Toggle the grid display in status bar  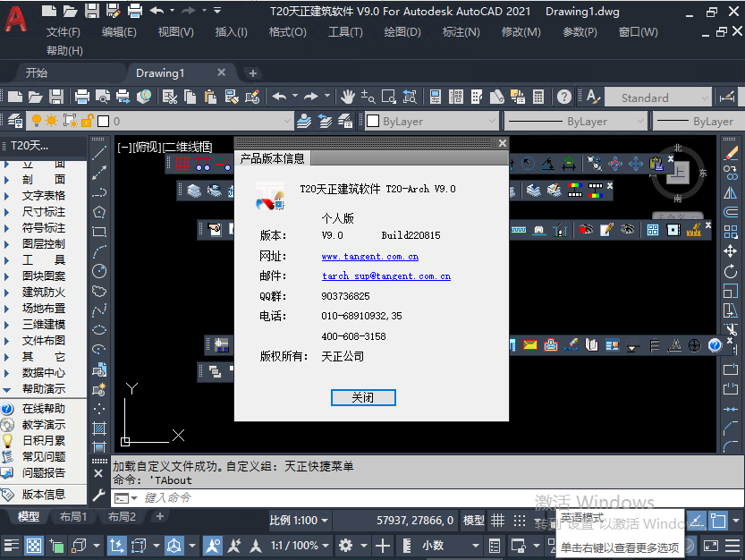click(x=497, y=521)
